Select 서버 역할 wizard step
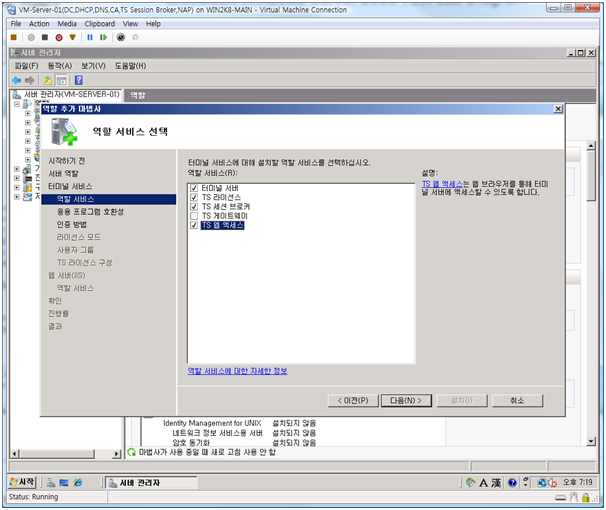This screenshot has height=510, width=606. click(63, 174)
